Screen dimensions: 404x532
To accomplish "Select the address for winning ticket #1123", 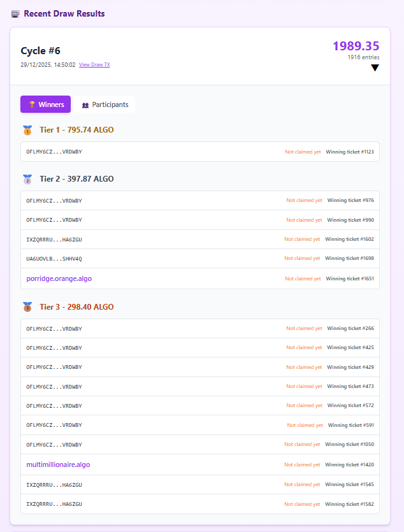I will [x=54, y=152].
